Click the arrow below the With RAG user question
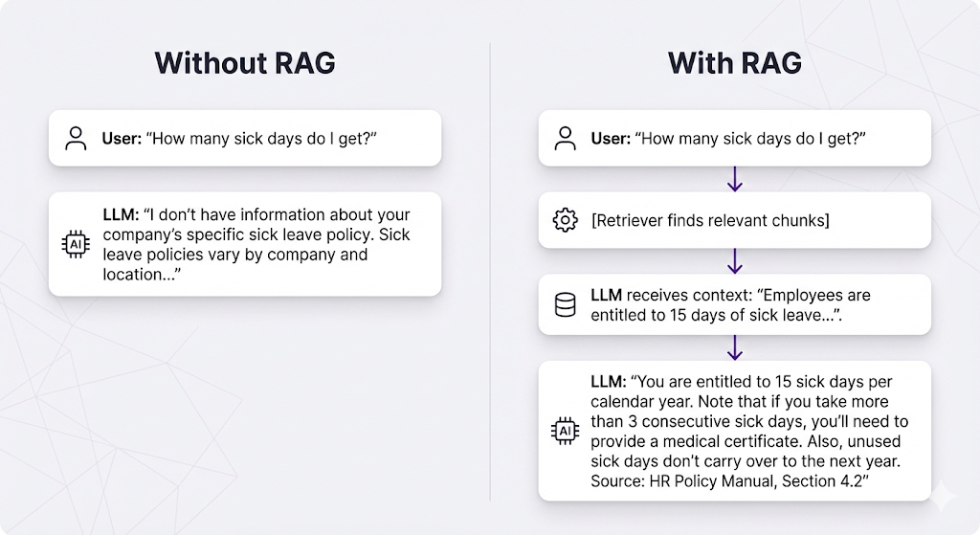The width and height of the screenshot is (980, 535). pos(734,179)
